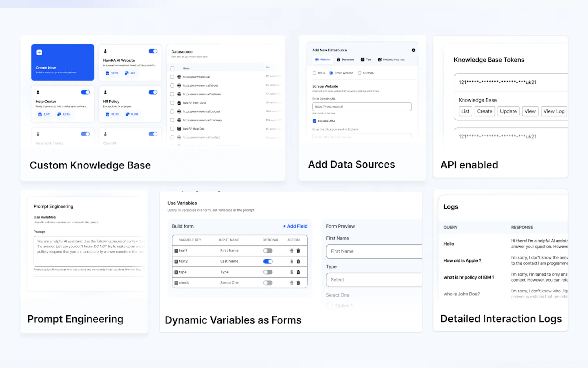The image size is (588, 368).
Task: Open settings sliders icon for text2 row
Action: click(291, 261)
